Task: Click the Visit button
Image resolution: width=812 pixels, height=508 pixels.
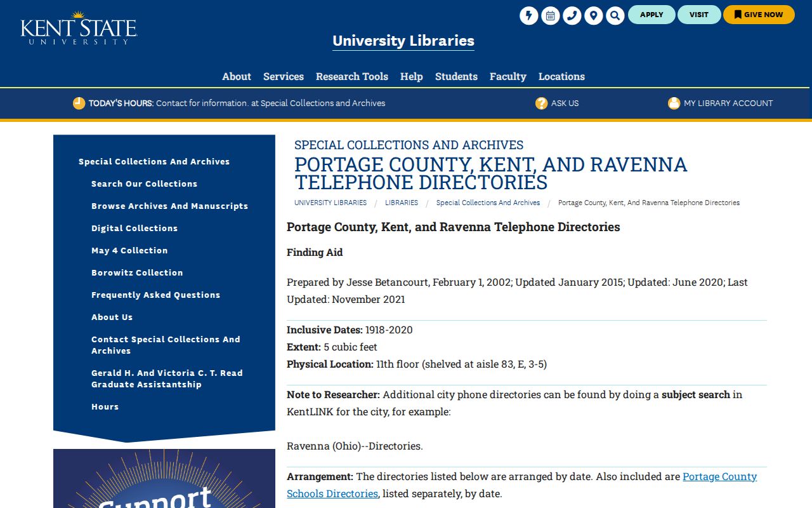Action: click(699, 15)
